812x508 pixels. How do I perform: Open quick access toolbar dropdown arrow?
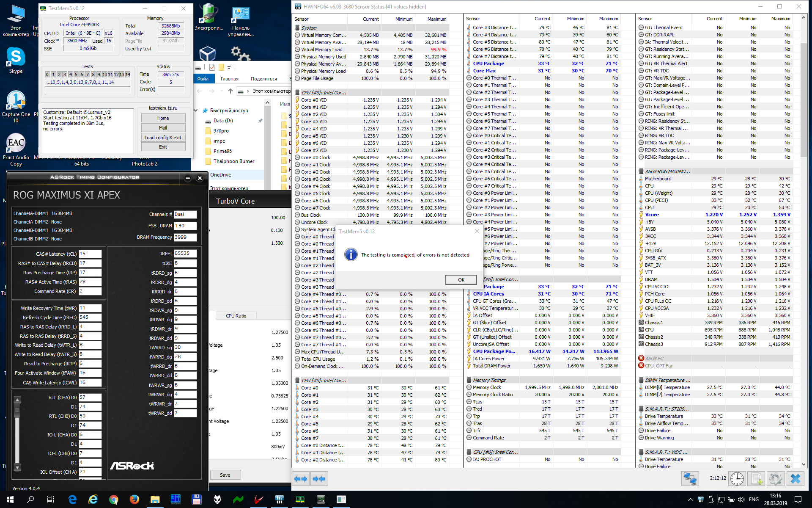point(229,67)
